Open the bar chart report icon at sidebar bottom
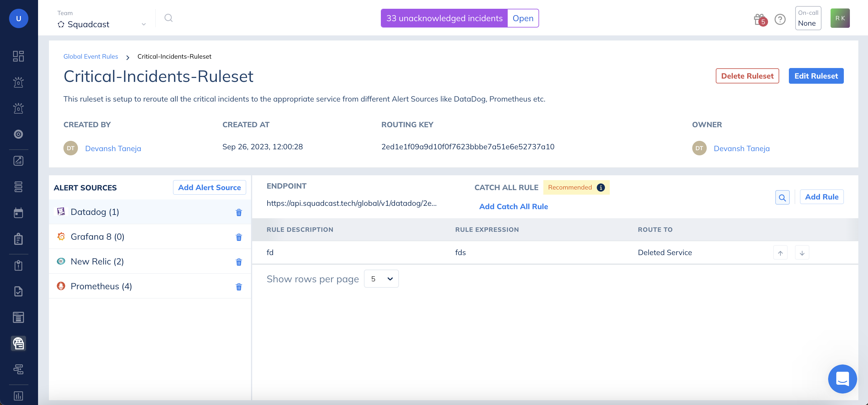Viewport: 868px width, 405px height. point(18,396)
